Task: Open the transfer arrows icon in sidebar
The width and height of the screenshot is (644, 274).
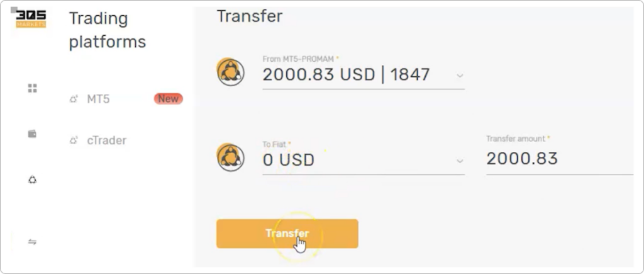Action: 33,242
